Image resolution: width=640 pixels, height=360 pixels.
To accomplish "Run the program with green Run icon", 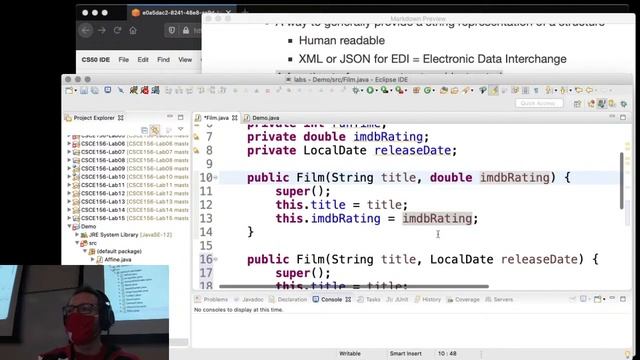I will point(370,91).
